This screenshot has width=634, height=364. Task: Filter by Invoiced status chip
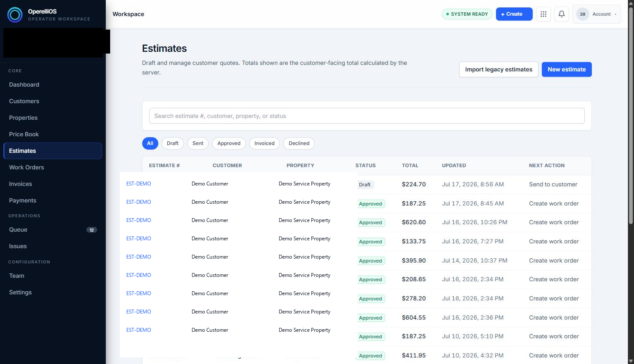click(264, 143)
